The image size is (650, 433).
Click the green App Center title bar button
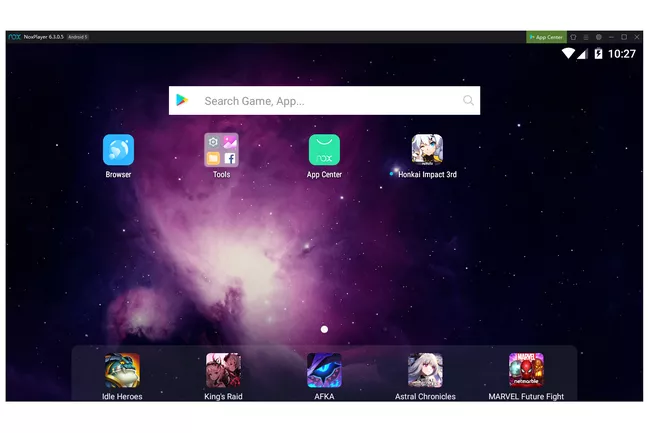546,37
